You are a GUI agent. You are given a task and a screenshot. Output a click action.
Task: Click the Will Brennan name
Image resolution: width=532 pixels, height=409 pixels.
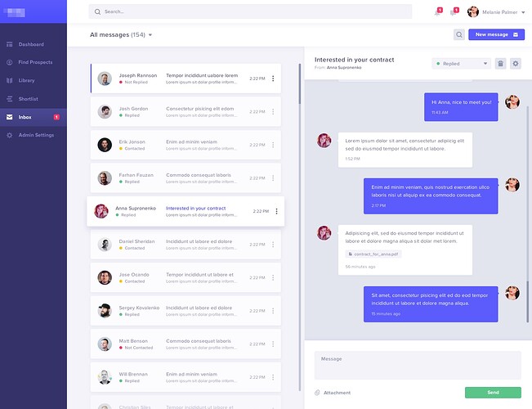click(133, 374)
